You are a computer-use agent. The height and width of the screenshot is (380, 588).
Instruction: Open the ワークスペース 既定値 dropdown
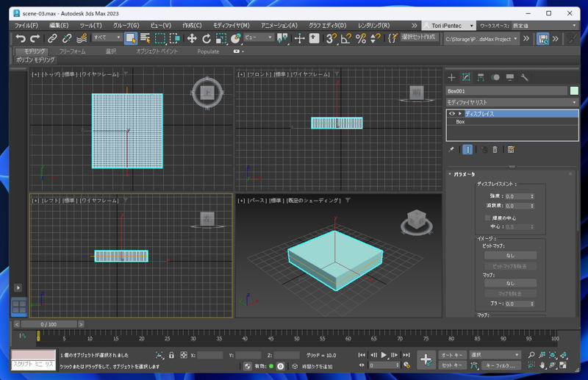coord(545,26)
